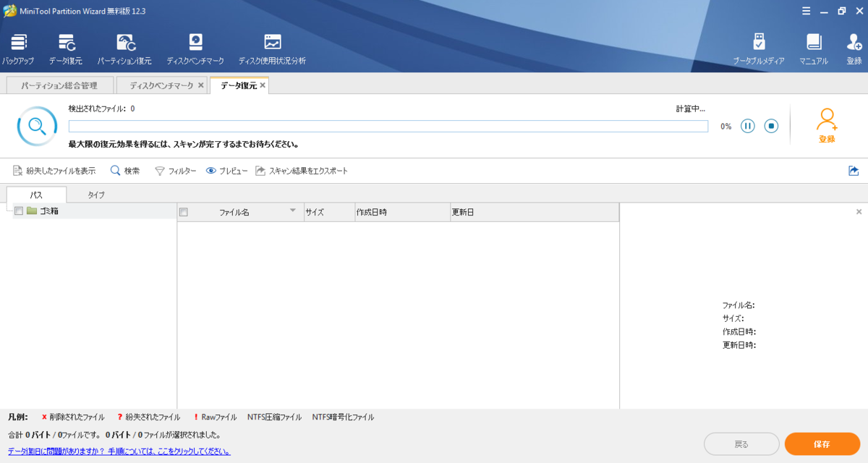868x463 pixels.
Task: Open the ディスクベンチマーク tab
Action: coord(161,85)
